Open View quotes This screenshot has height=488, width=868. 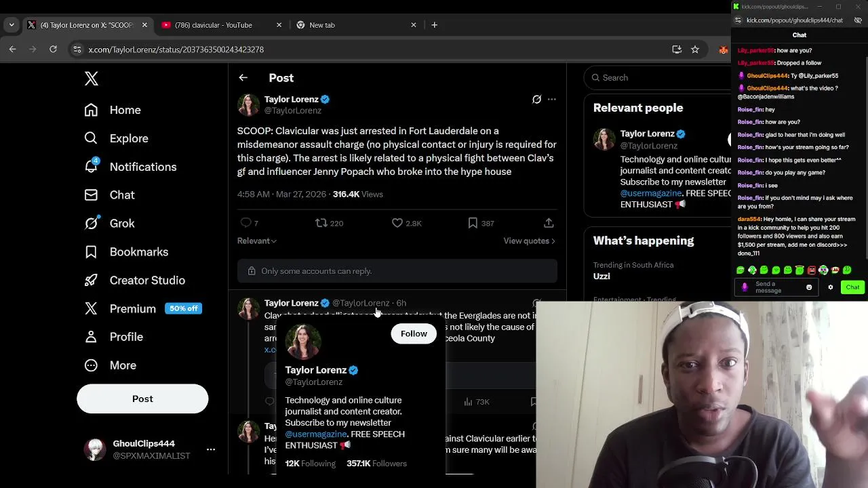coord(529,241)
